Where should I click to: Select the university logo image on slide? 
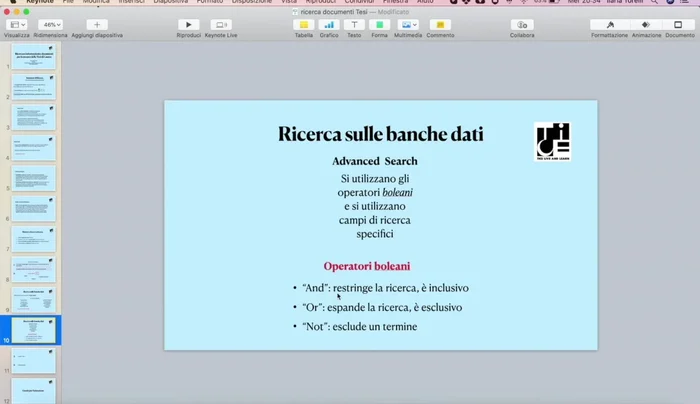click(553, 142)
